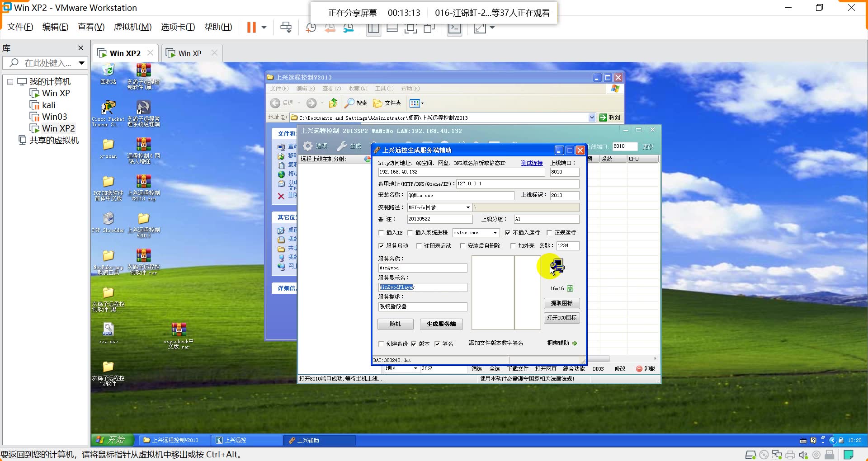Click the VMware pause virtual machine icon
The image size is (868, 461).
pos(251,28)
